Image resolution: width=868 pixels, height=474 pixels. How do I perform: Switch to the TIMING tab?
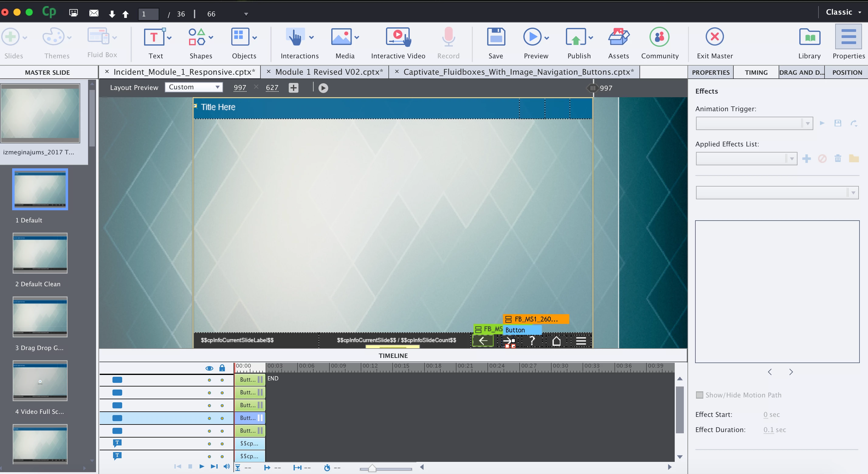coord(756,72)
